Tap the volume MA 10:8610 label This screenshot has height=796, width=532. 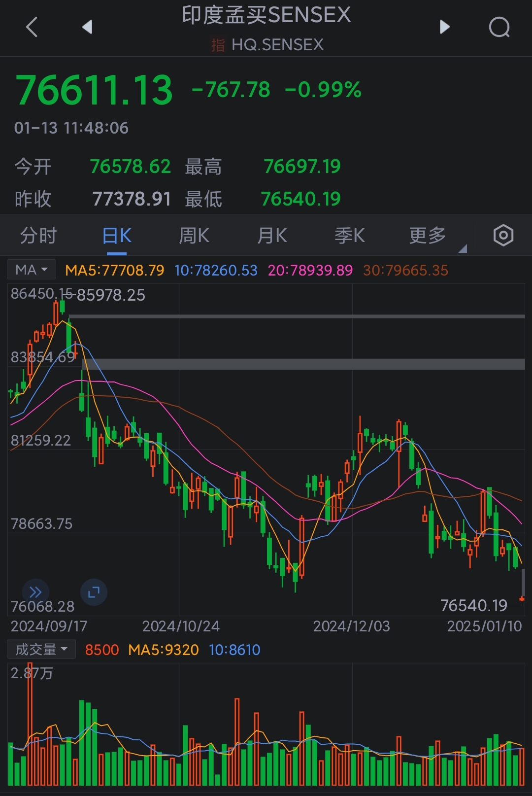[x=234, y=650]
